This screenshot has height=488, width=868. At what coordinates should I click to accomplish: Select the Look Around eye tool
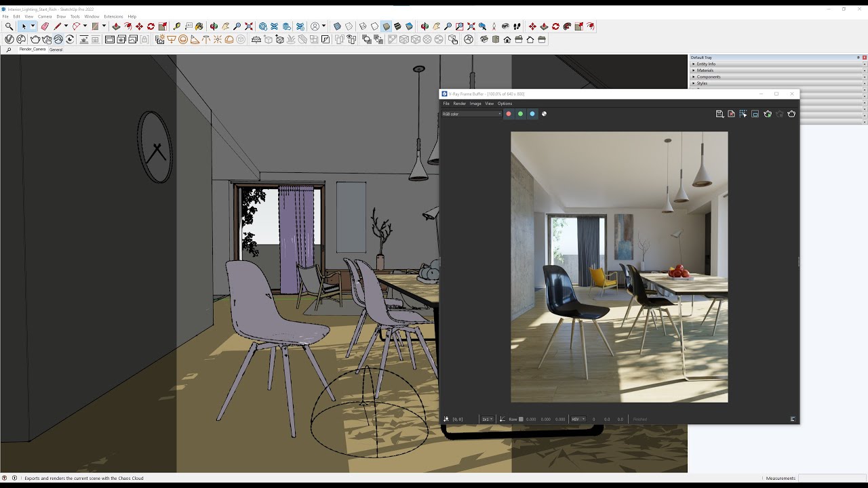click(505, 26)
